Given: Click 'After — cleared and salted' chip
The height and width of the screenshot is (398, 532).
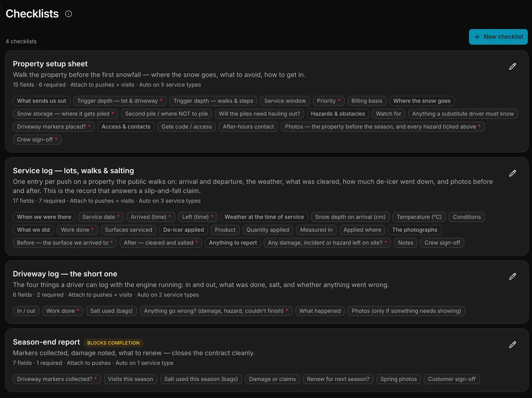Looking at the screenshot, I should click(x=161, y=243).
